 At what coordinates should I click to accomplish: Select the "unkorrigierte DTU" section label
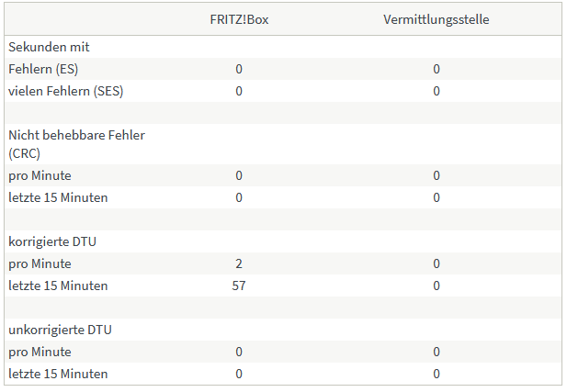(x=60, y=330)
